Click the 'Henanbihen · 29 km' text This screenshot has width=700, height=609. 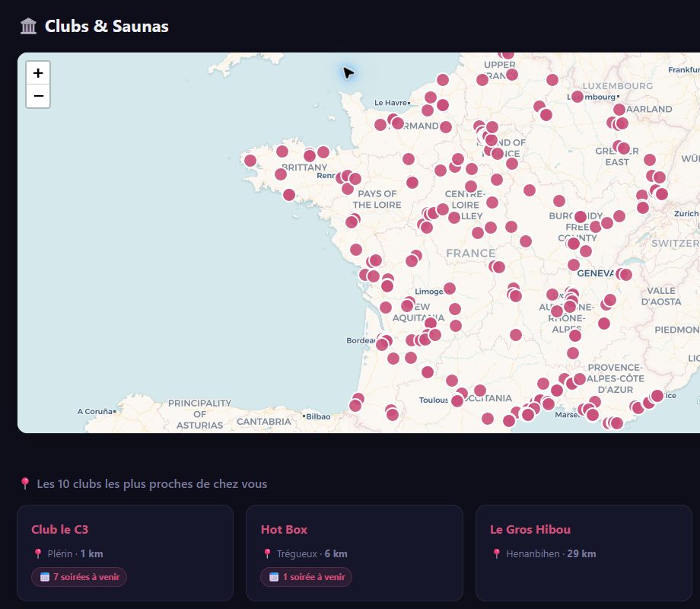(551, 553)
